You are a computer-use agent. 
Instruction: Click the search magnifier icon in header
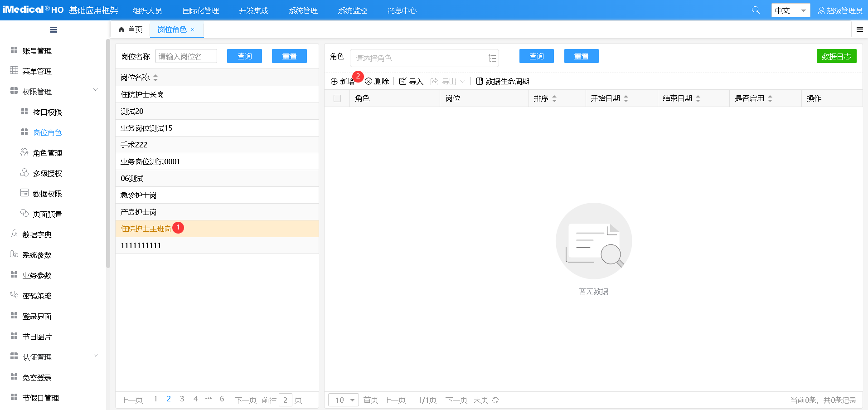click(756, 10)
